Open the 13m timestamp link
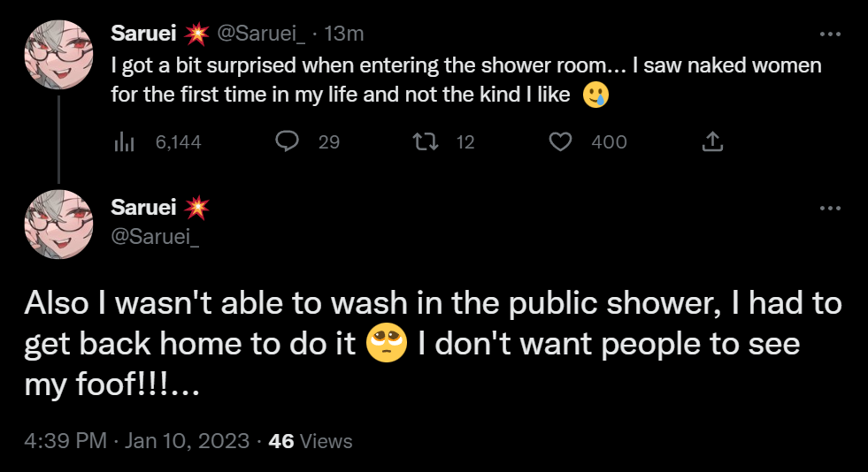Screen dimensions: 868x472 [x=344, y=34]
